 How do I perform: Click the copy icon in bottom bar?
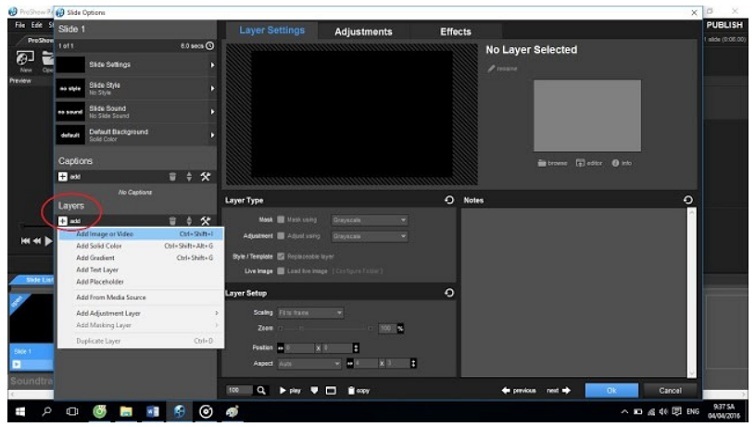pos(358,390)
